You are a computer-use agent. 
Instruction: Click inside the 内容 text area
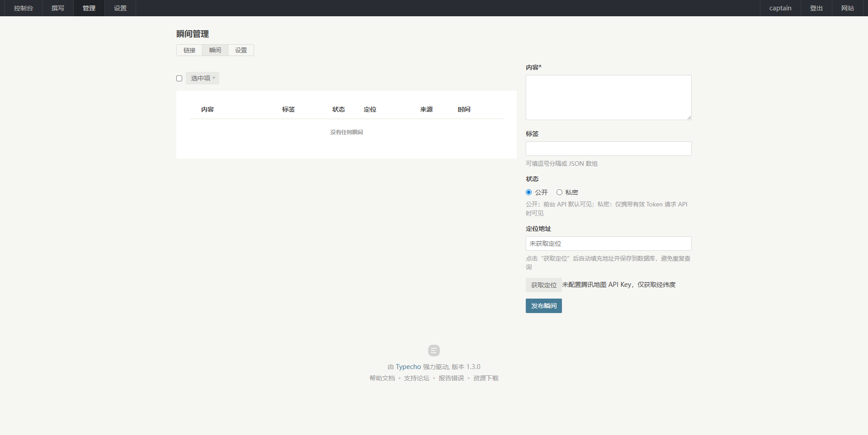coord(608,98)
